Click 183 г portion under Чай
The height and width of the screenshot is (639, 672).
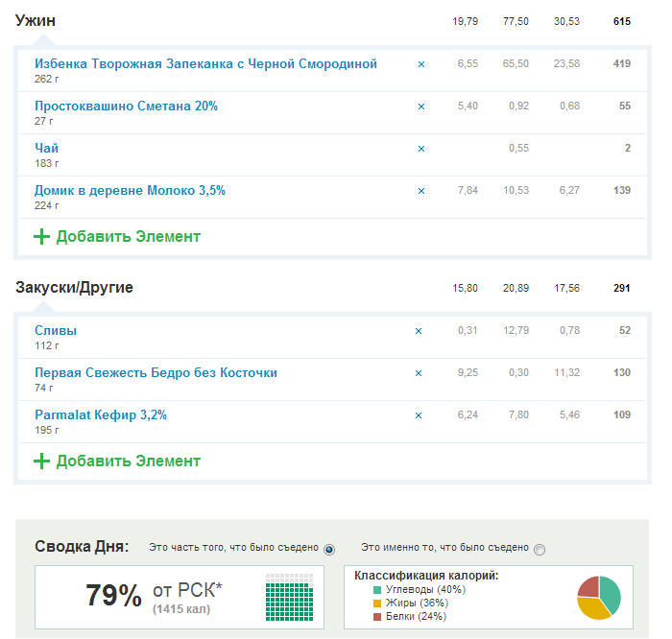[x=47, y=163]
